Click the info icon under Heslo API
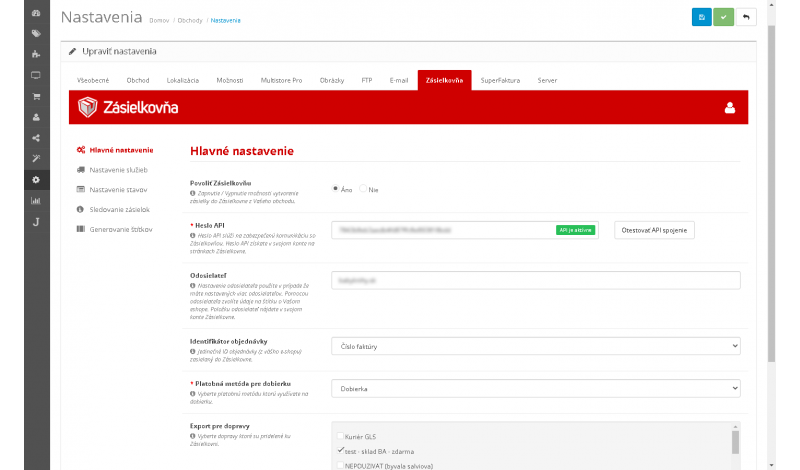Viewport: 800px width, 470px height. tap(193, 236)
